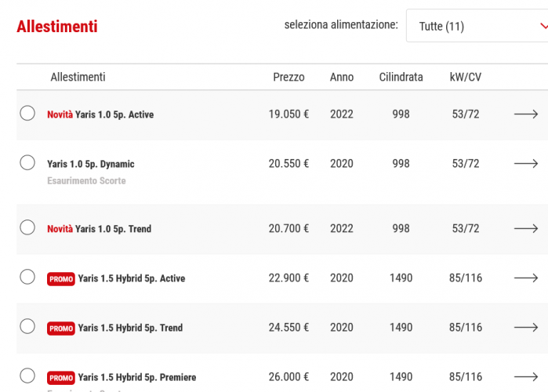This screenshot has height=392, width=548.
Task: Click PROMO badge on Yaris Hybrid Trend
Action: click(61, 328)
